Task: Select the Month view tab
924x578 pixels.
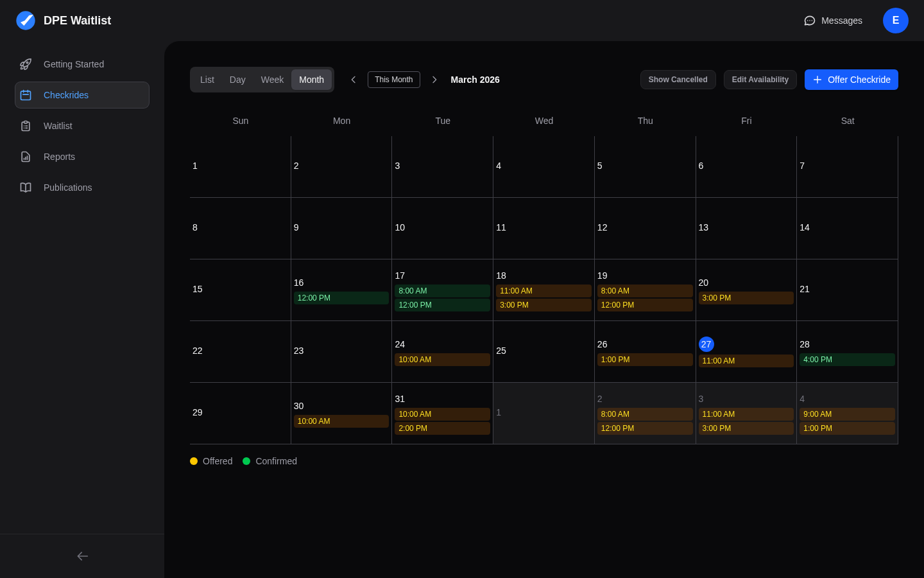Action: point(311,80)
